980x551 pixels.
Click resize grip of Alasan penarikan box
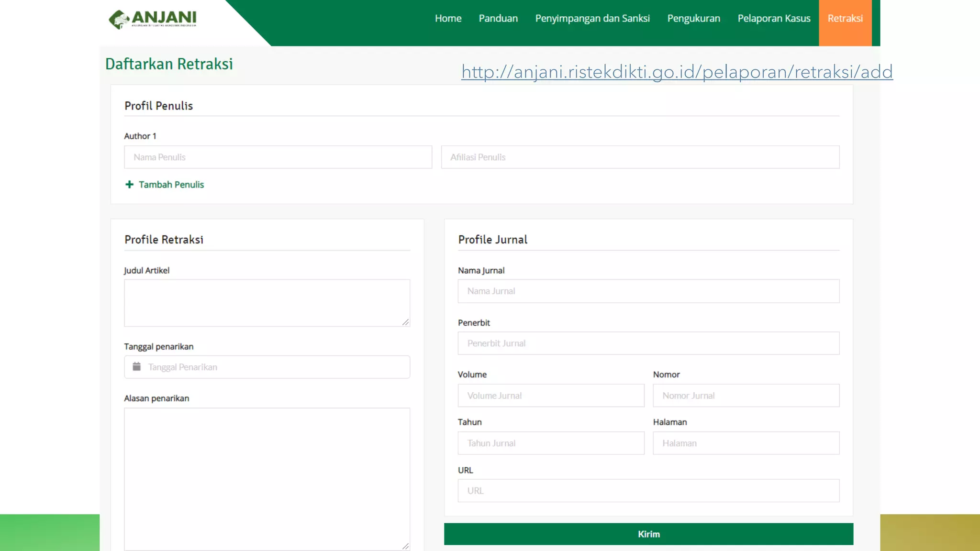tap(405, 546)
